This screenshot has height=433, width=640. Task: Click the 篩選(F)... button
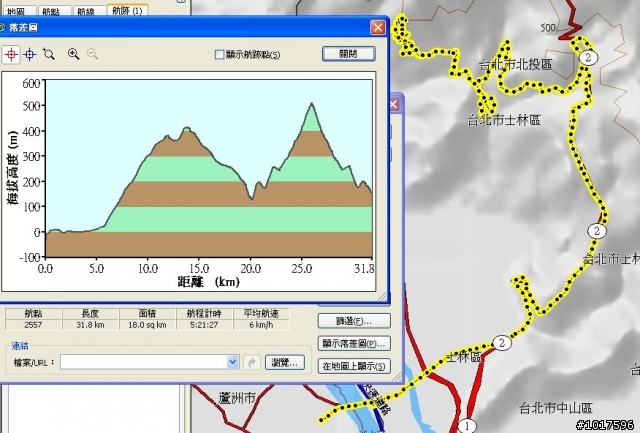tap(354, 321)
